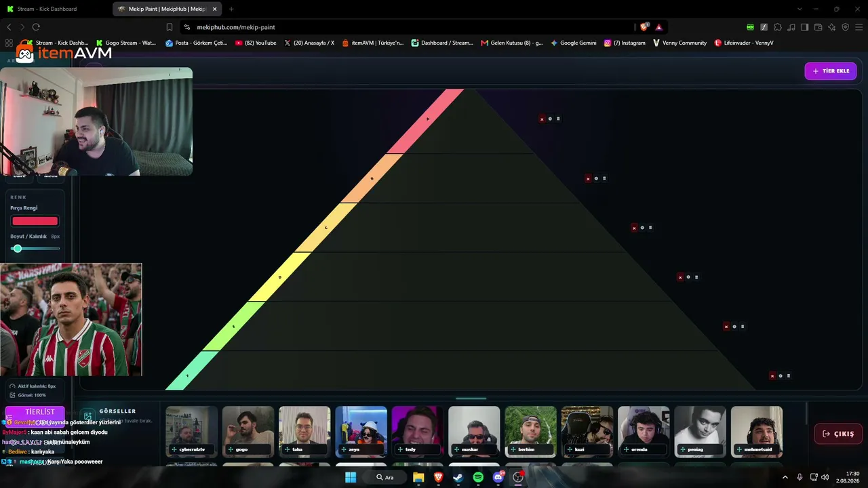The width and height of the screenshot is (868, 488).
Task: Open the Instagram bookmark
Action: click(x=625, y=43)
